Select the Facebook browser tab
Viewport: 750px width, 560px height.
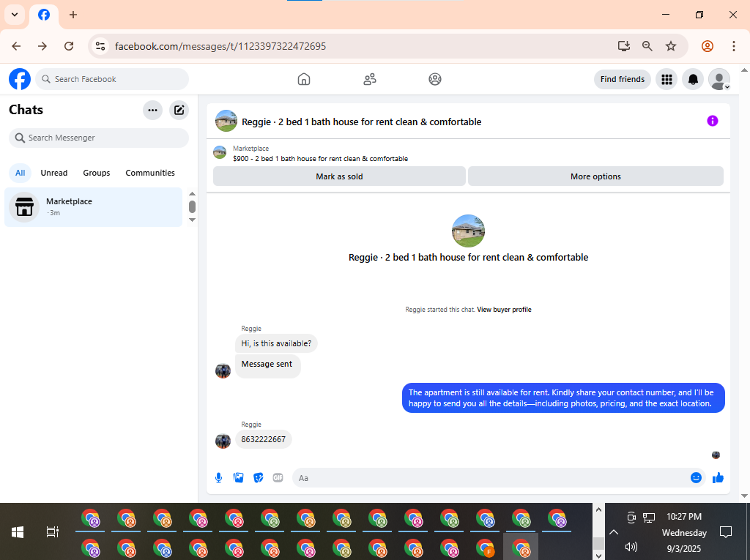click(x=44, y=15)
